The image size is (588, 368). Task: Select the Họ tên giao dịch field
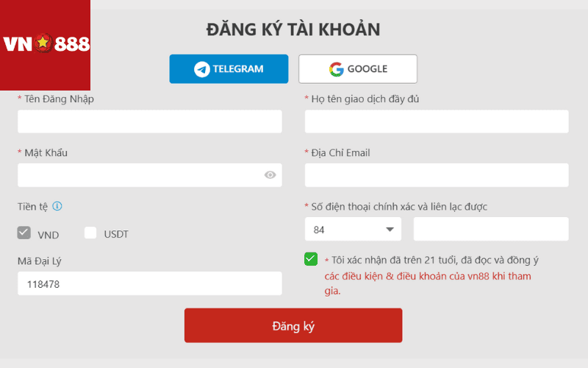pos(437,121)
